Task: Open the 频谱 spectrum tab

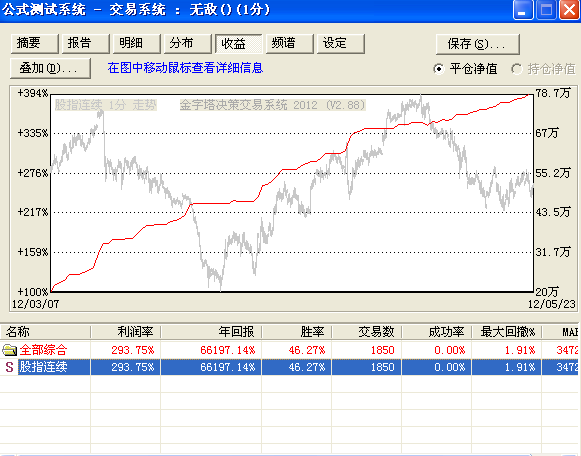Action: [x=289, y=44]
